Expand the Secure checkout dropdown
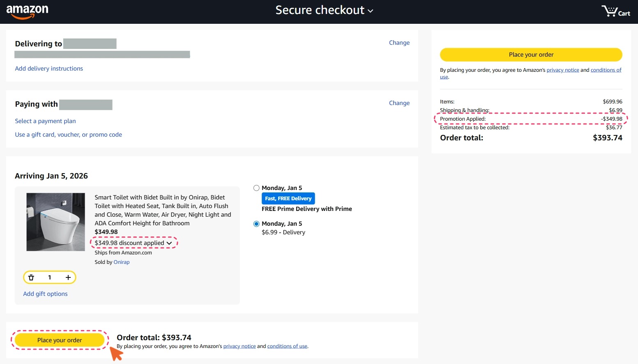Image resolution: width=638 pixels, height=364 pixels. coord(324,10)
